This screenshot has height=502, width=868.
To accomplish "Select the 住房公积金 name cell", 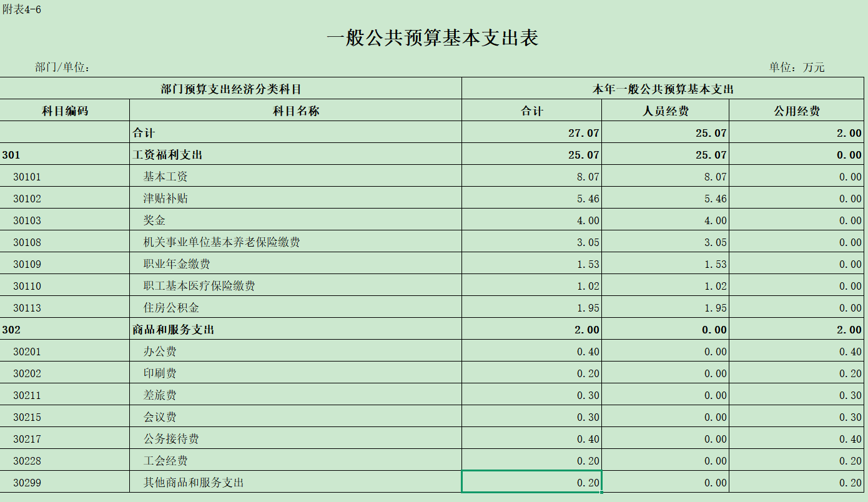I will click(x=296, y=307).
